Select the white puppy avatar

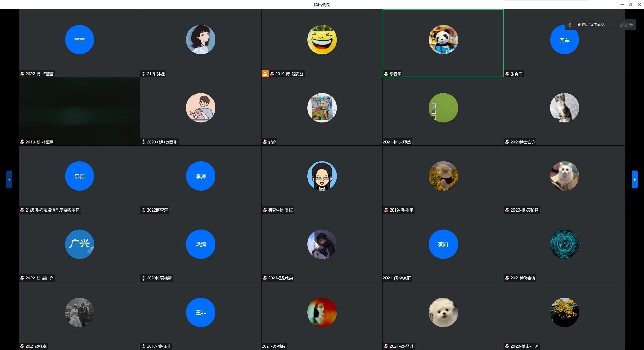coord(443,312)
